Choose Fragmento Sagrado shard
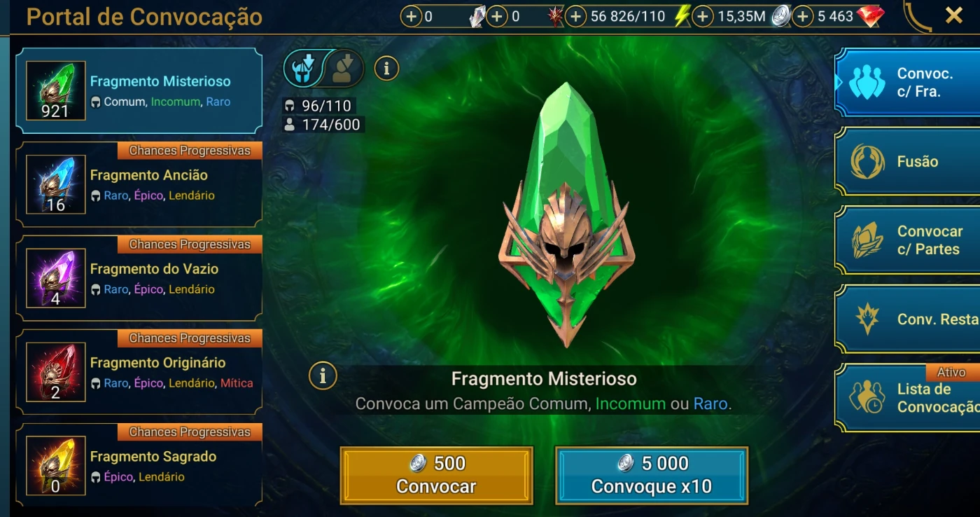The height and width of the screenshot is (517, 980). [x=139, y=464]
